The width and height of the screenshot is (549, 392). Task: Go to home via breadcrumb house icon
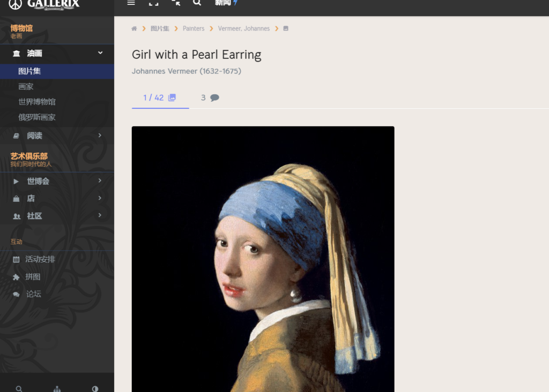pos(134,29)
